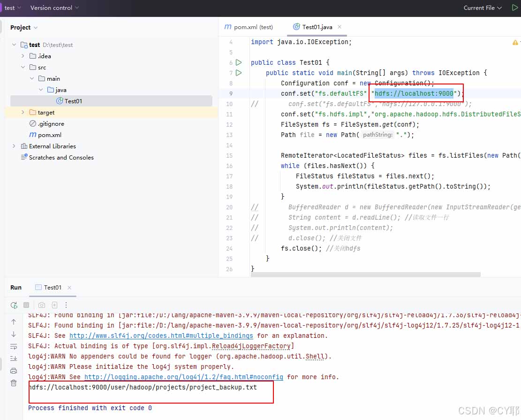
Task: Expand the target folder
Action: 23,112
